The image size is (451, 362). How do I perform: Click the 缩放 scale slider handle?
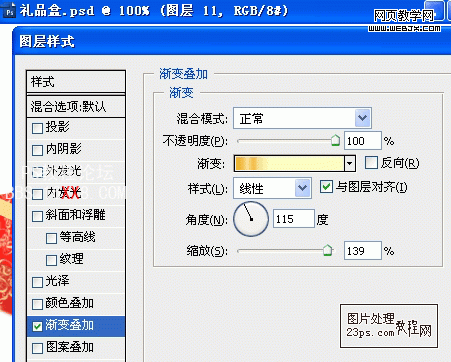(328, 250)
